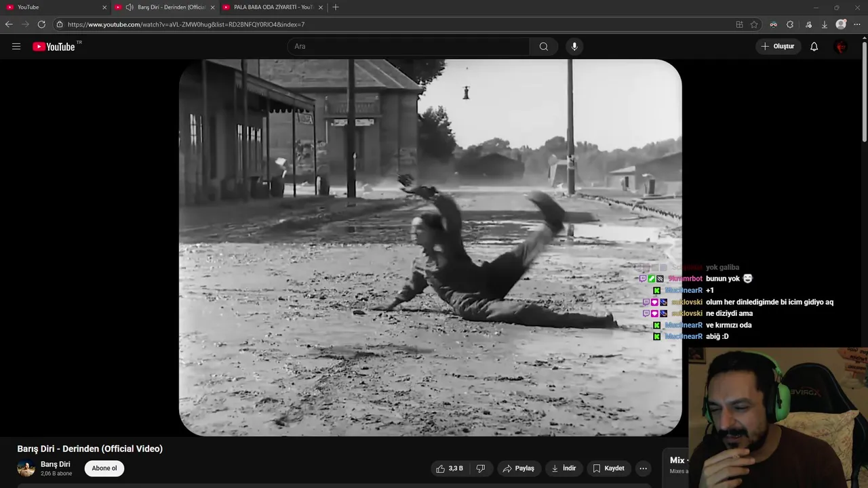Open a new browser tab
Screen dimensions: 868x488
click(x=335, y=7)
